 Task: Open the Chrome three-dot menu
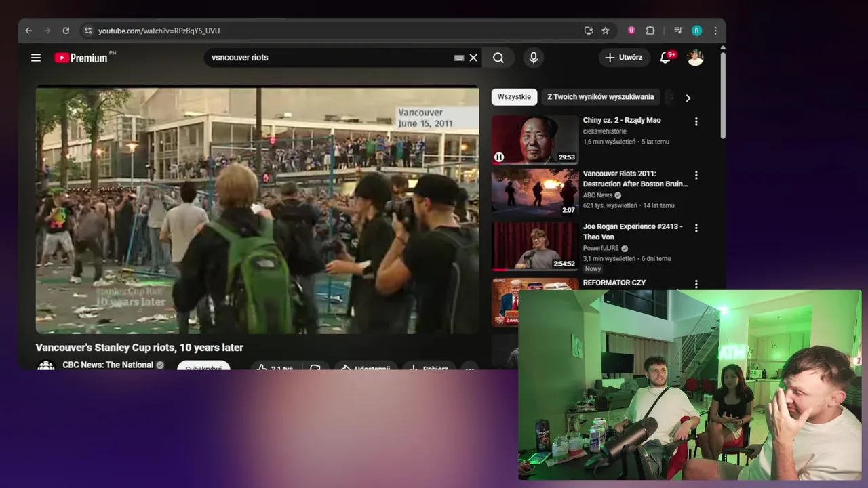pyautogui.click(x=715, y=30)
